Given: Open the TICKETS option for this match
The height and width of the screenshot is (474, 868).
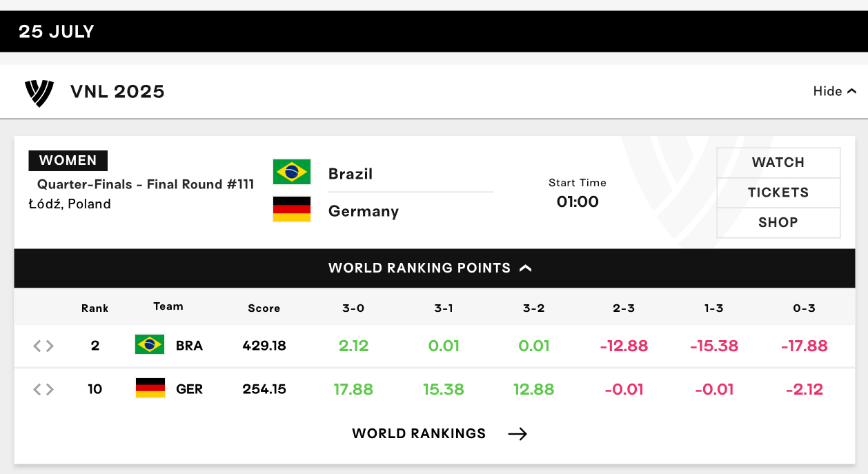Looking at the screenshot, I should 778,192.
